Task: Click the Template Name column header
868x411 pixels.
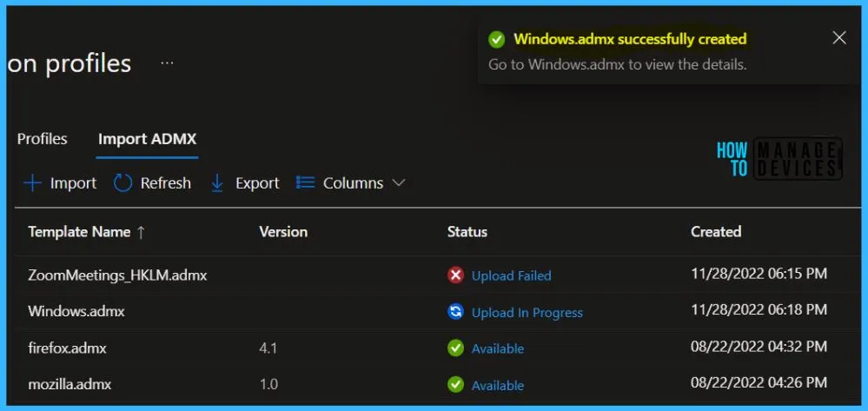Action: coord(79,231)
